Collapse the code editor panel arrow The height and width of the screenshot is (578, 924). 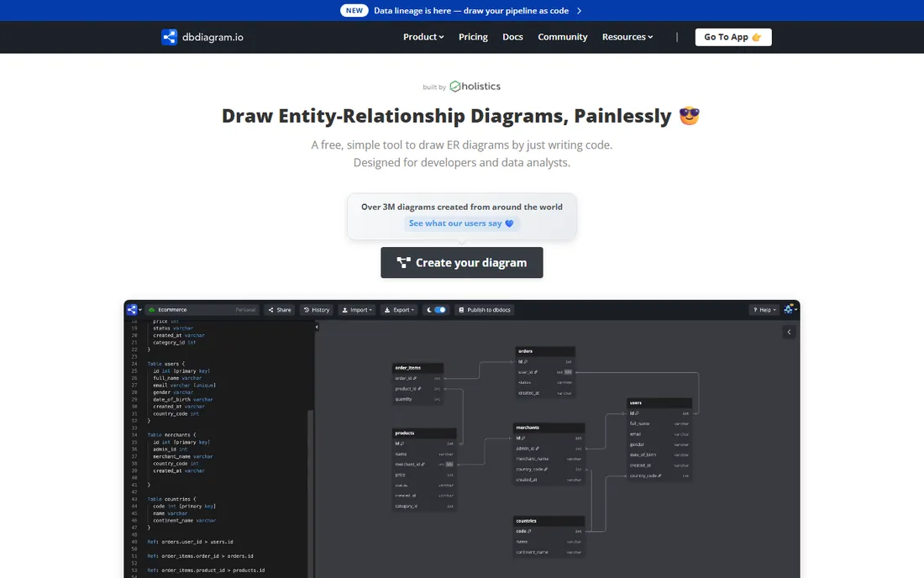317,327
